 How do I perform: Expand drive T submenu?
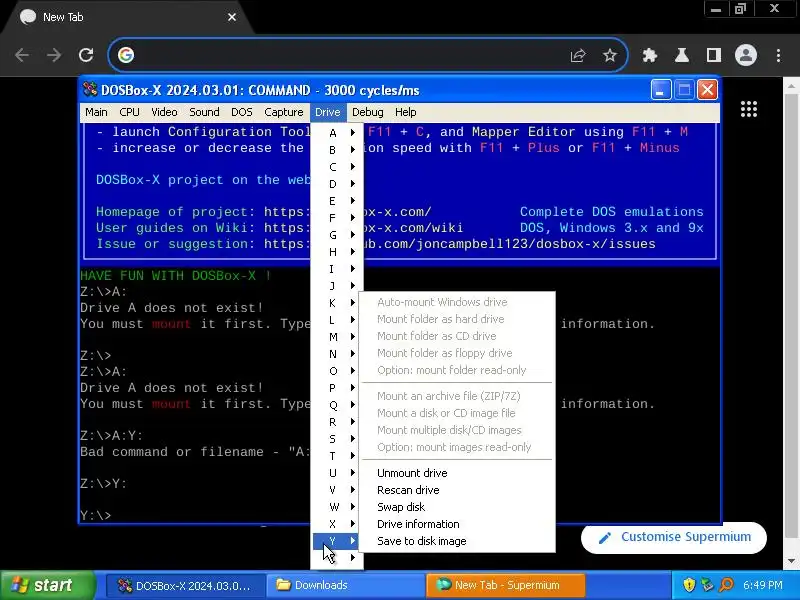337,456
